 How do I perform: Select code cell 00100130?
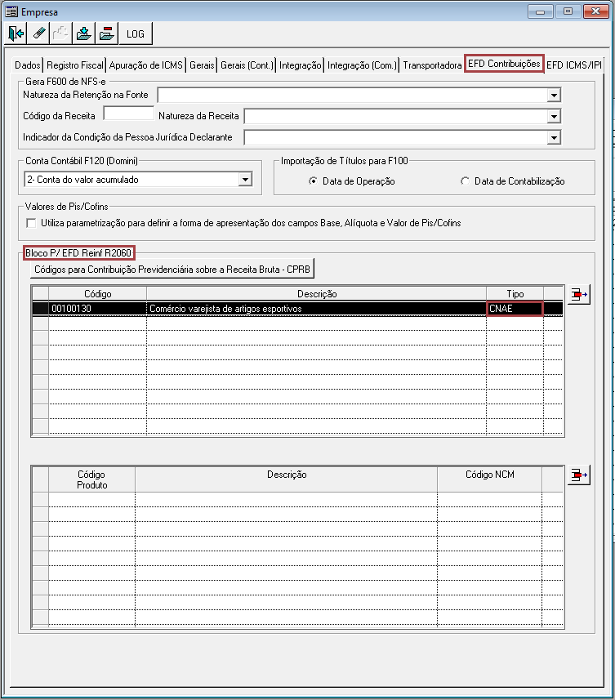click(97, 309)
